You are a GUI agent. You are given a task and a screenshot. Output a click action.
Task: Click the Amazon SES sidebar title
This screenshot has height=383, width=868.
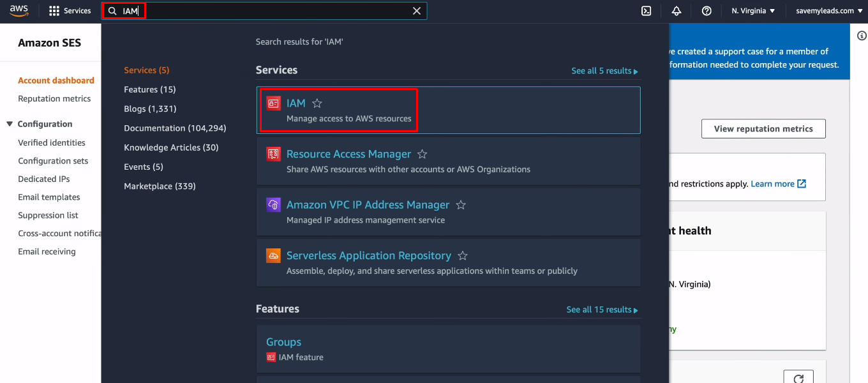pyautogui.click(x=50, y=43)
